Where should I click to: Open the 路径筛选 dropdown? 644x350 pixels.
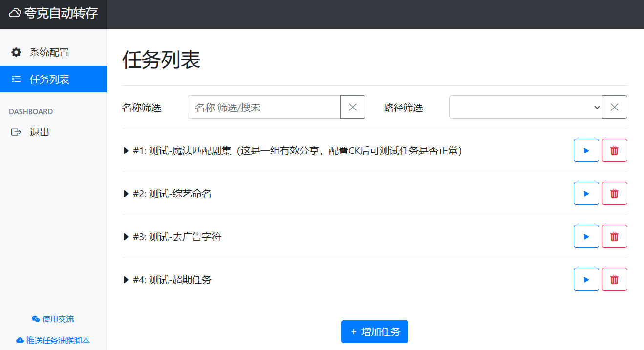pyautogui.click(x=525, y=107)
